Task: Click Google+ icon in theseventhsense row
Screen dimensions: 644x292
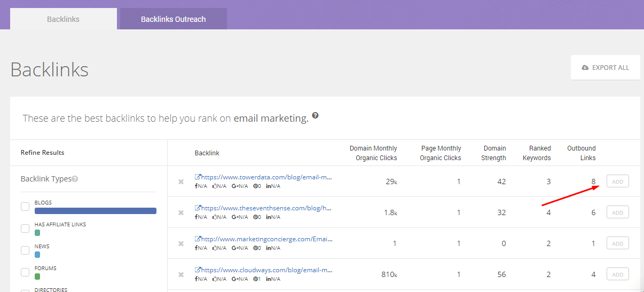Action: [x=234, y=217]
